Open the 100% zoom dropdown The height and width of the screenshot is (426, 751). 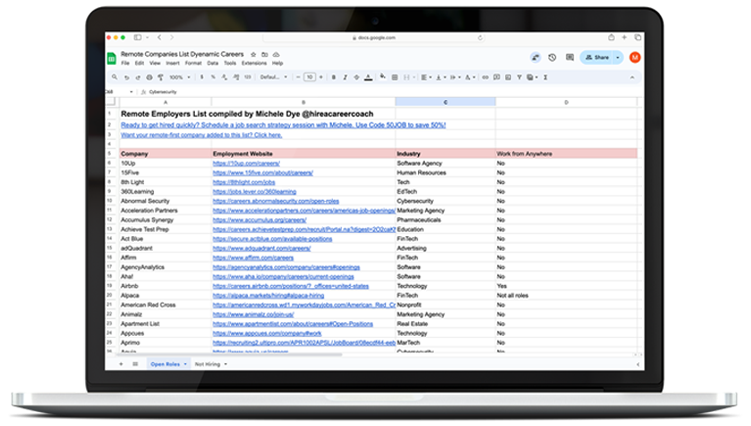click(180, 77)
